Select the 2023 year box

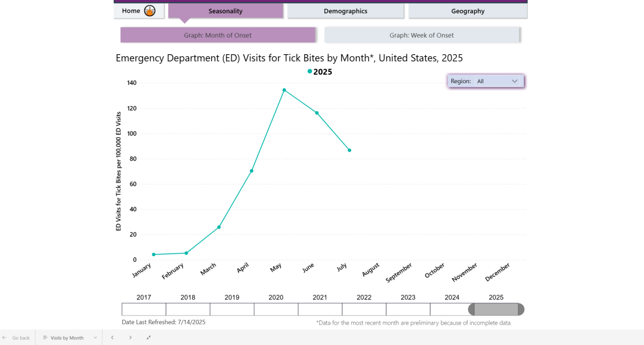408,309
